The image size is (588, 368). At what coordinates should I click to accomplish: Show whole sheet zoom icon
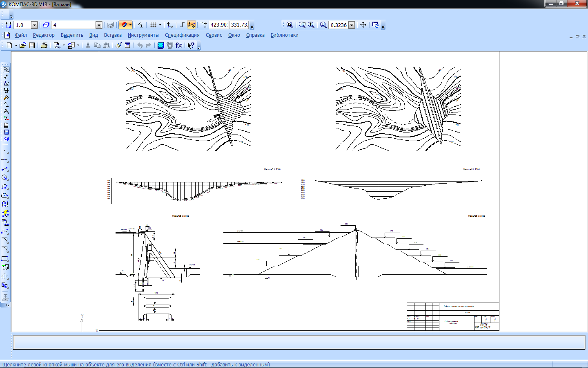coord(290,25)
